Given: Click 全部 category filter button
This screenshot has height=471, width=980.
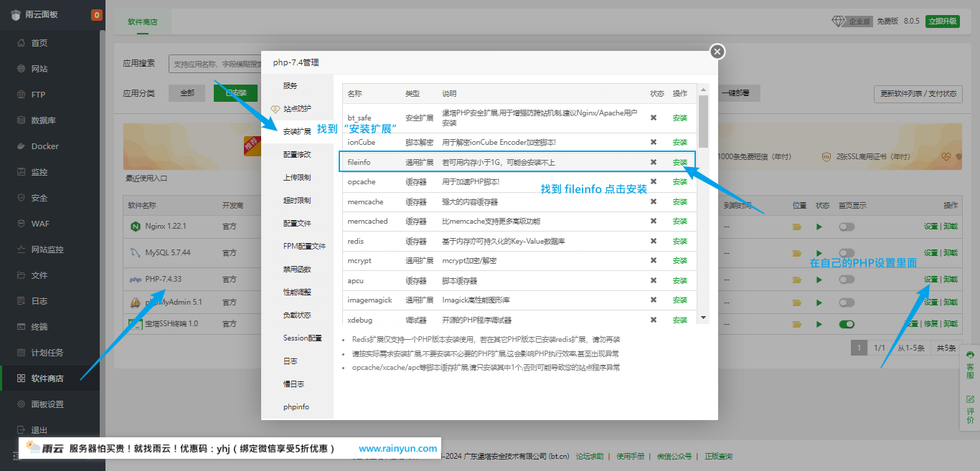Looking at the screenshot, I should (187, 93).
